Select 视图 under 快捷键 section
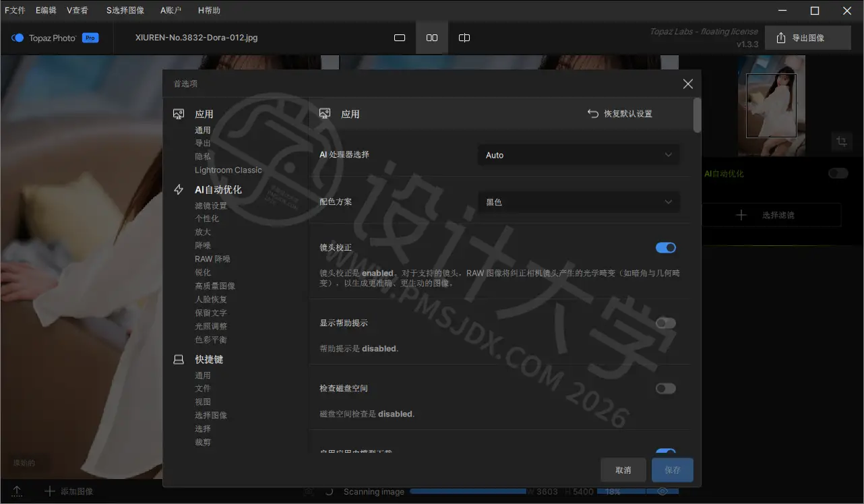The width and height of the screenshot is (864, 504). (203, 402)
